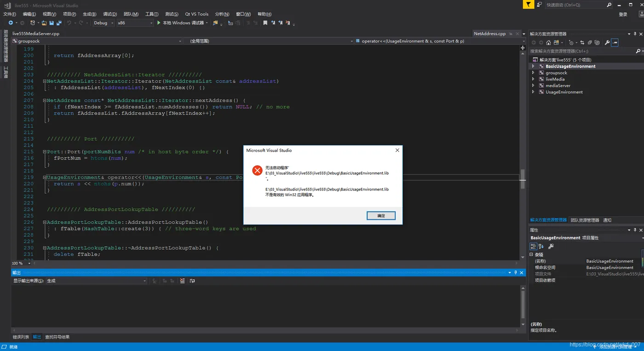Close the Microsoft Visual Studio error dialog
Screen dimensions: 644x351
click(x=397, y=150)
